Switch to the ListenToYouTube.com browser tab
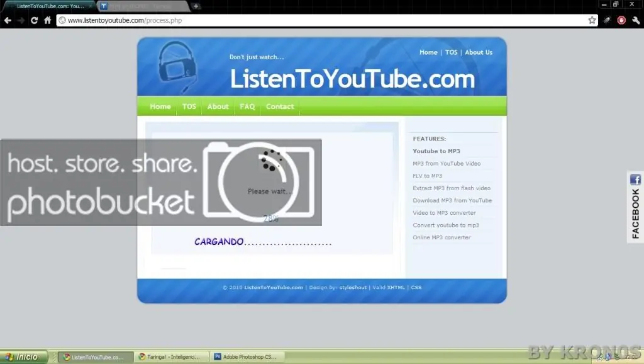 click(x=48, y=6)
